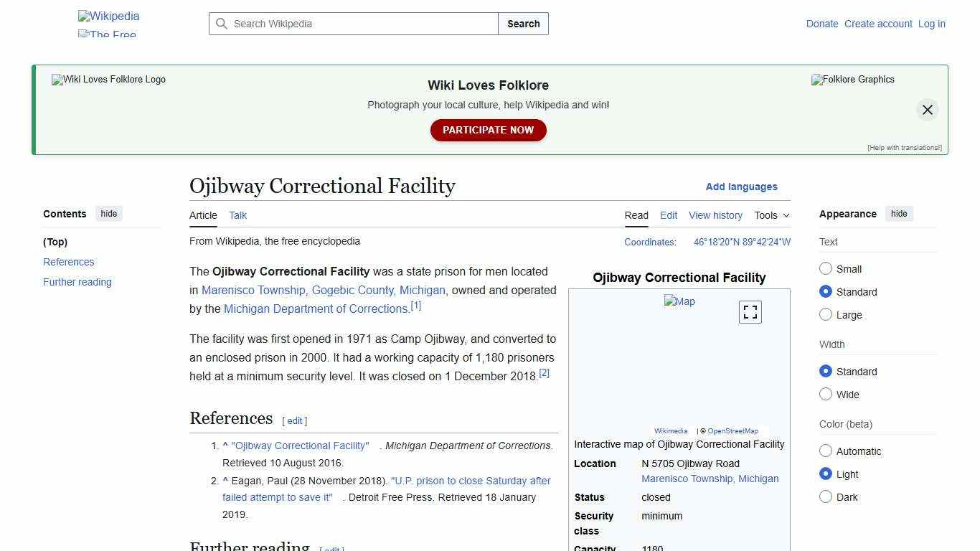Switch to the Talk tab
Screen dimensions: 980x551
tap(237, 215)
